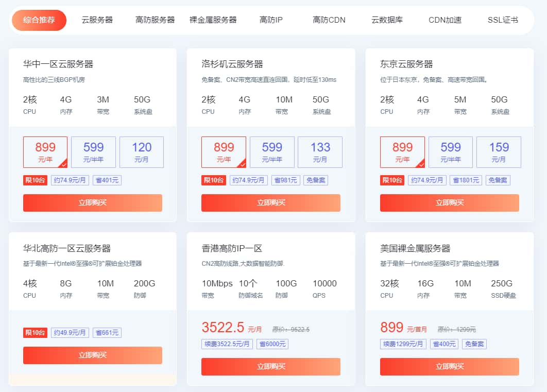Select the 120元/月 option for 华中一区云服务器
The height and width of the screenshot is (392, 547).
142,152
